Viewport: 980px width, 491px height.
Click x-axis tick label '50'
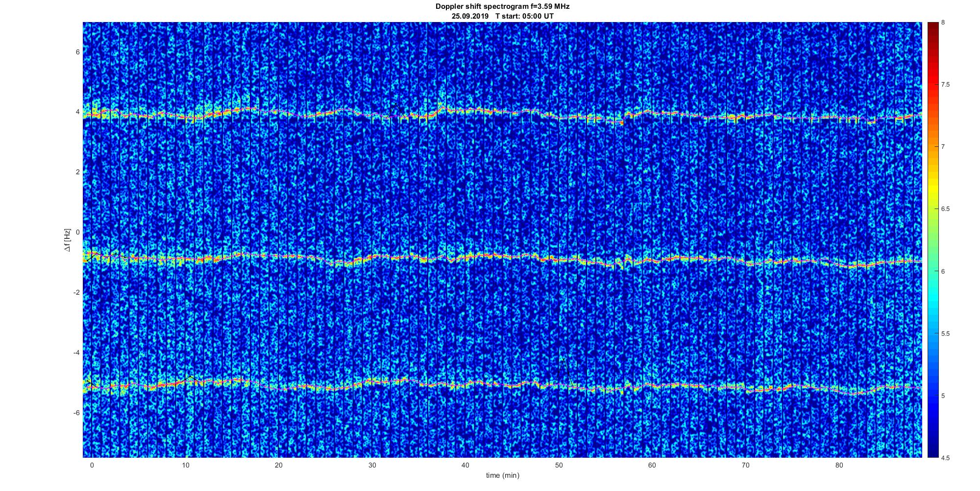coord(559,465)
